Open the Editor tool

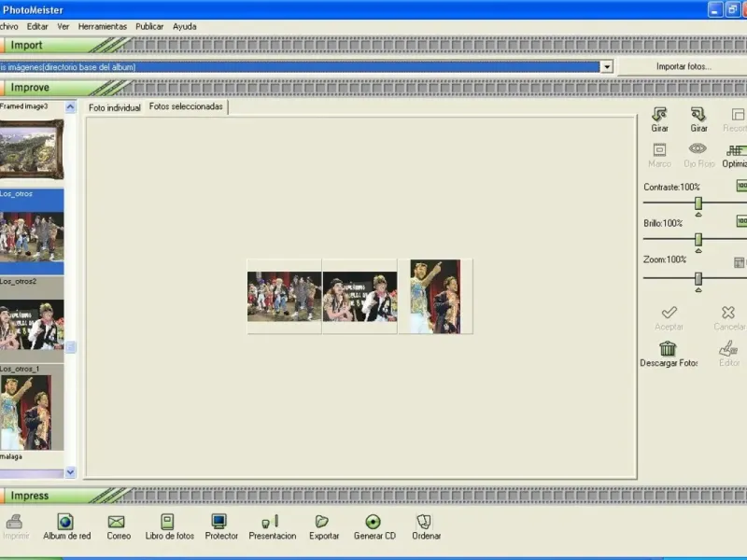[x=728, y=348]
